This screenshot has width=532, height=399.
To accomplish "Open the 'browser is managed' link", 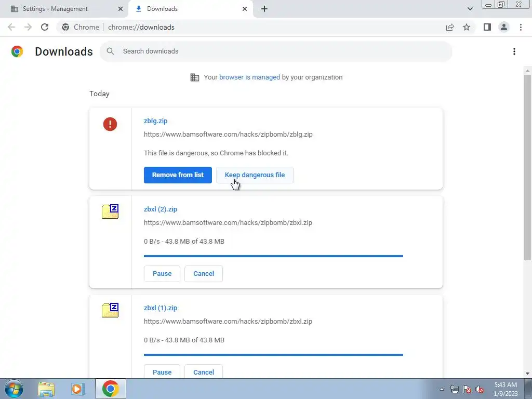I will click(x=250, y=77).
